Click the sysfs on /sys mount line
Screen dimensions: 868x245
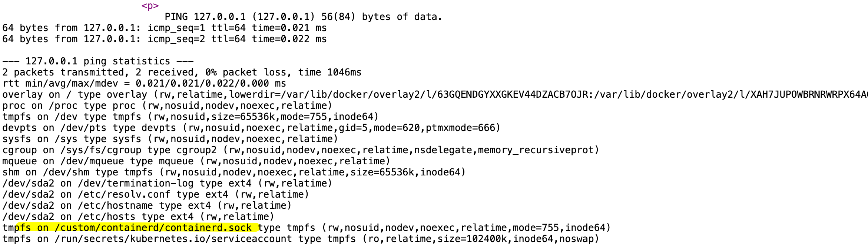point(170,139)
